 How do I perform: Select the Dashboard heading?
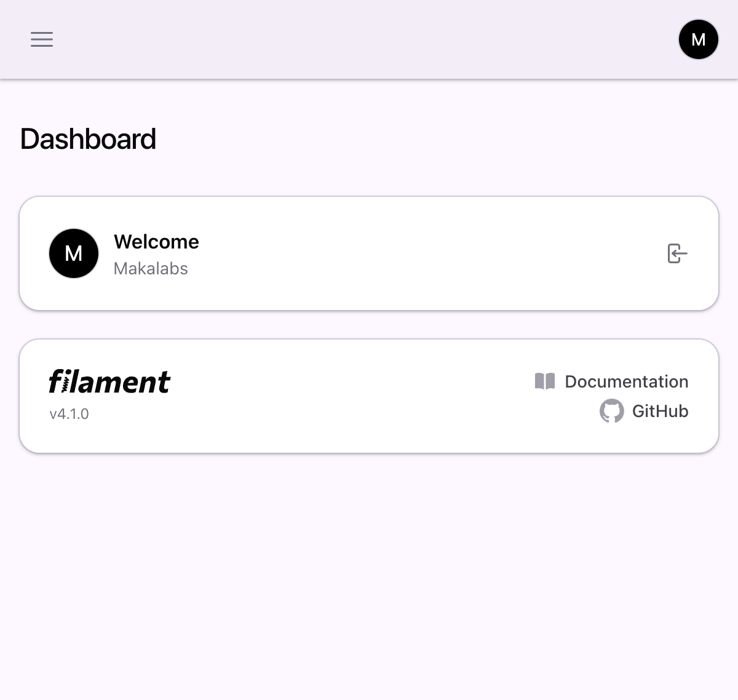tap(88, 139)
